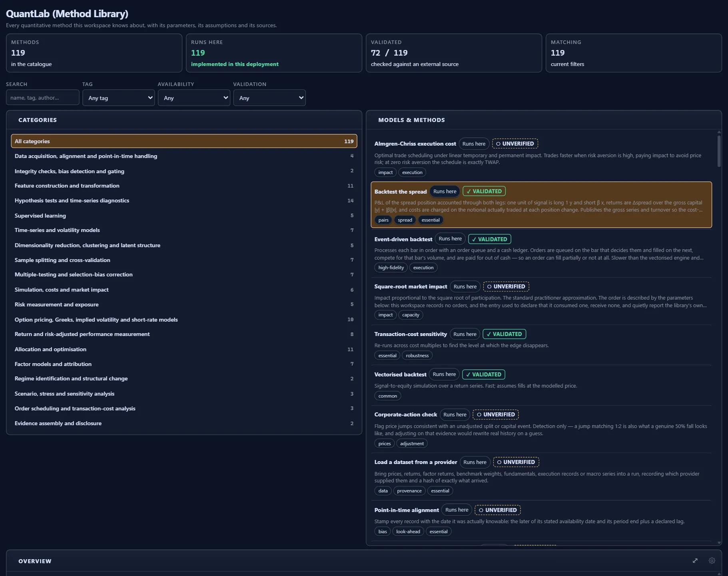Click UNVERIFIED badge on Corporate-action check
The width and height of the screenshot is (728, 576).
point(496,414)
